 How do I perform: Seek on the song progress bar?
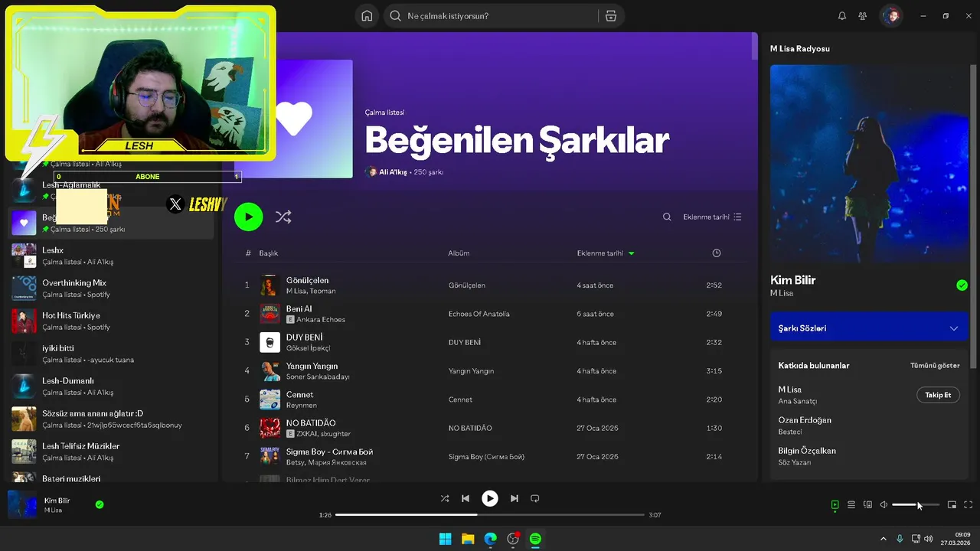tap(490, 515)
